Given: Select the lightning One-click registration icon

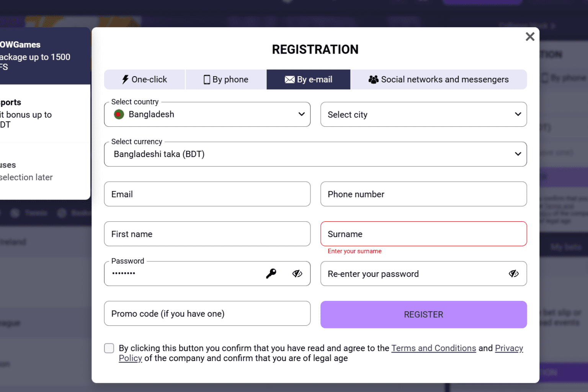Looking at the screenshot, I should click(x=125, y=79).
